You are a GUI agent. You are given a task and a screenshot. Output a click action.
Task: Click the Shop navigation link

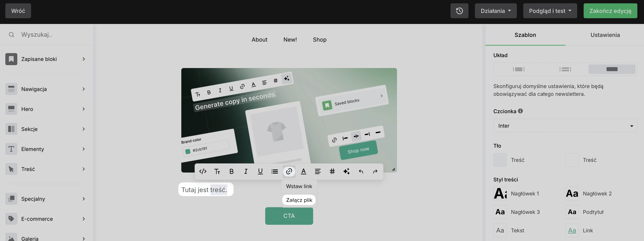tap(320, 40)
